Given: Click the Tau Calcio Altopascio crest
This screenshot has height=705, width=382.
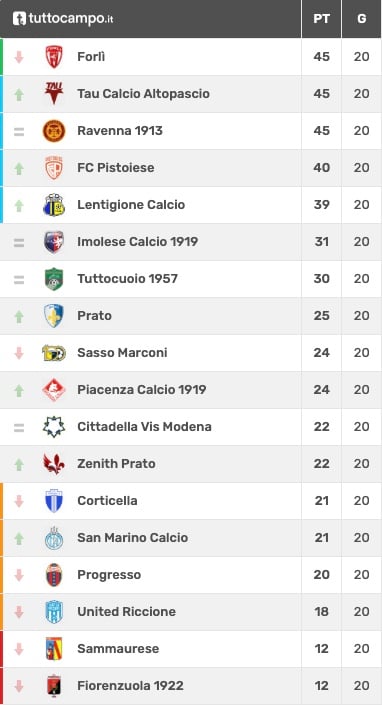Looking at the screenshot, I should (54, 94).
